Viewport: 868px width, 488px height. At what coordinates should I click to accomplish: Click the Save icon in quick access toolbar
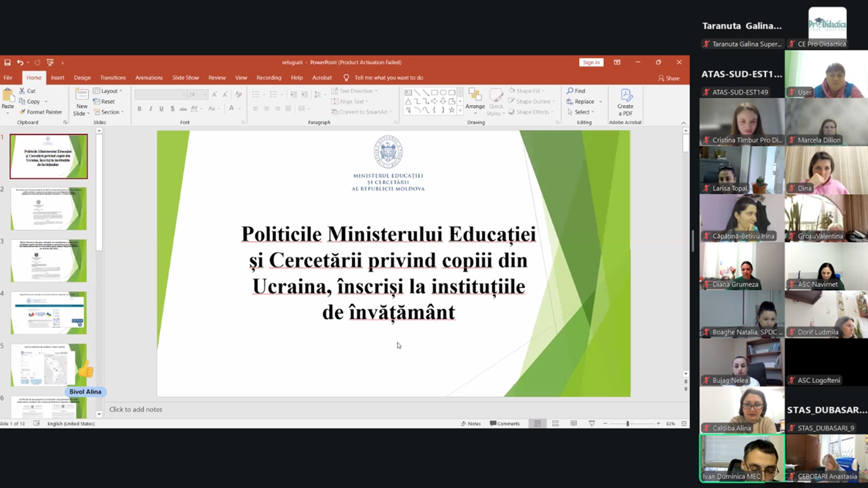pos(7,62)
